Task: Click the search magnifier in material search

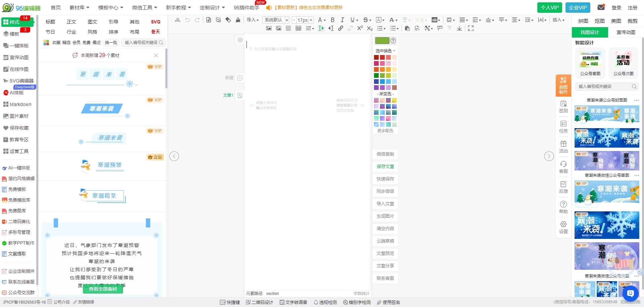Action: tap(161, 43)
